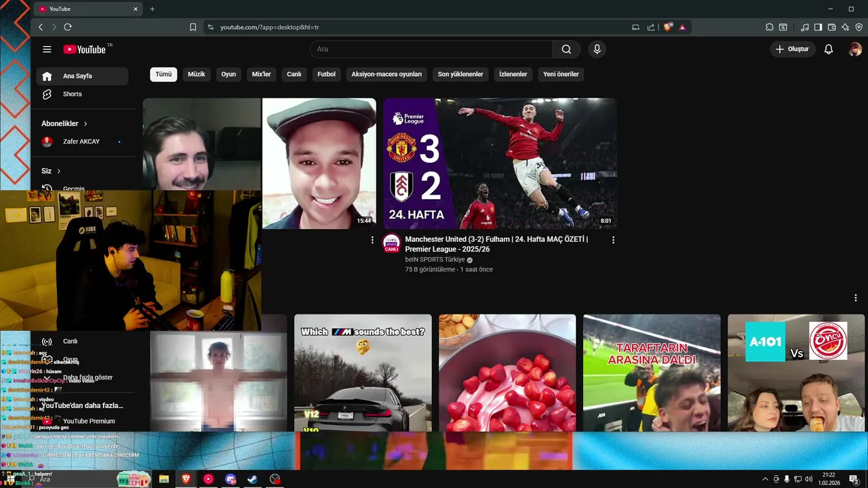This screenshot has height=488, width=868.
Task: Toggle the browser sidebar panel
Action: [x=818, y=27]
